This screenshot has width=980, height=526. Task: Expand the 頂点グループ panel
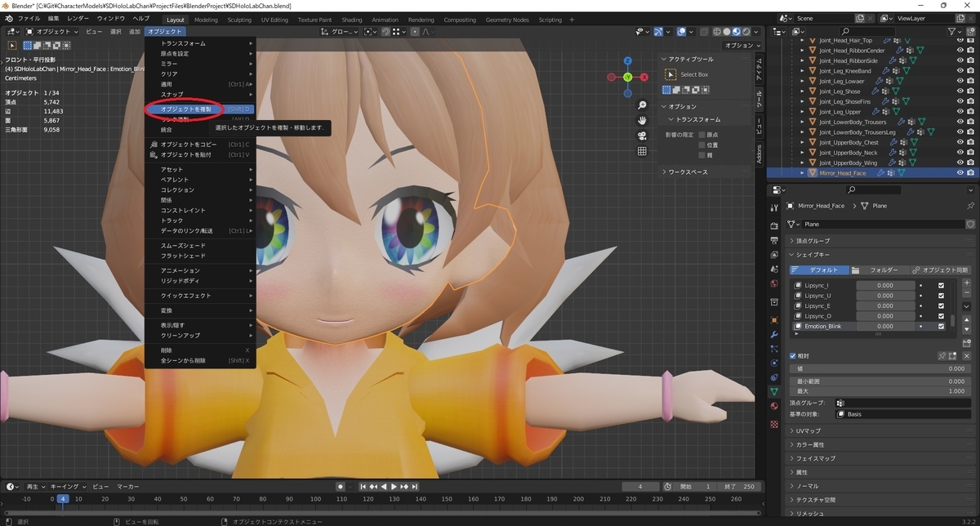point(880,241)
